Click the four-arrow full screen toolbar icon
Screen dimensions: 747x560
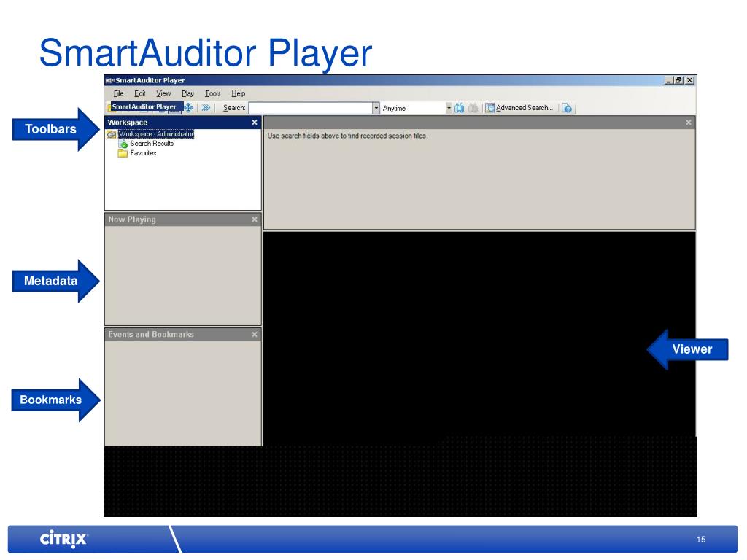click(x=189, y=108)
